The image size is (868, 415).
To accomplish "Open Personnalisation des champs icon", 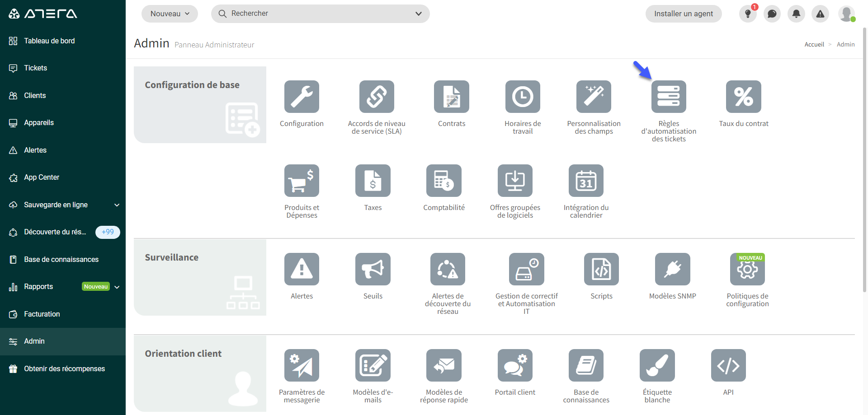I will coord(594,97).
